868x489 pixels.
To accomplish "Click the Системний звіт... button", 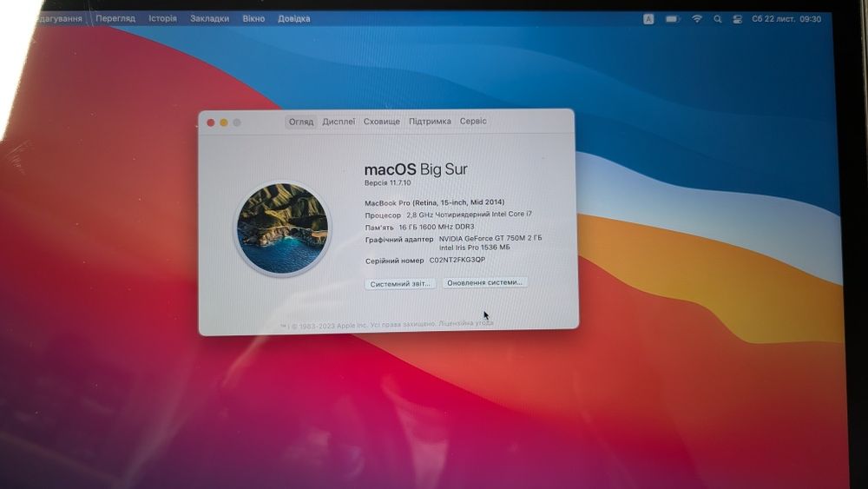I will pyautogui.click(x=399, y=283).
